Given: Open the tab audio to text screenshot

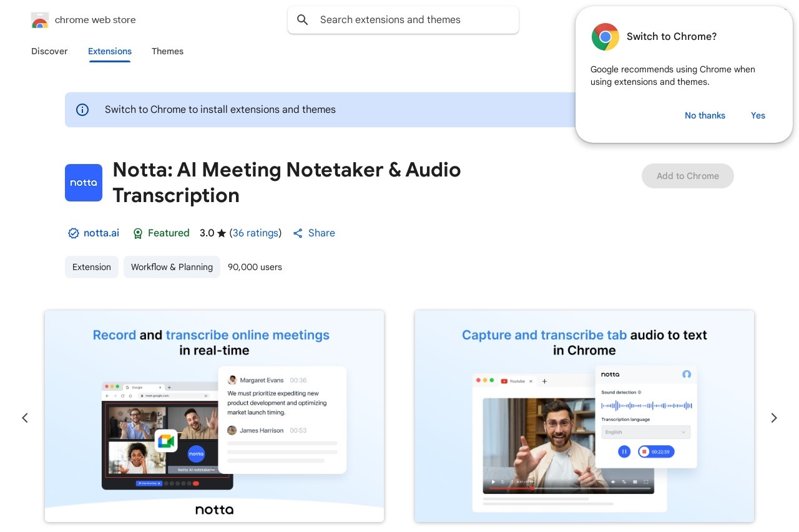Looking at the screenshot, I should point(584,416).
